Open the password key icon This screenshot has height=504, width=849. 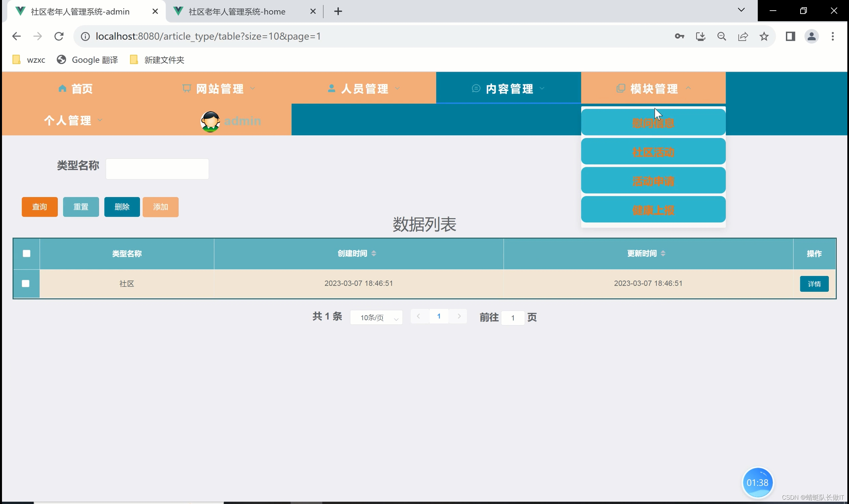coord(679,36)
